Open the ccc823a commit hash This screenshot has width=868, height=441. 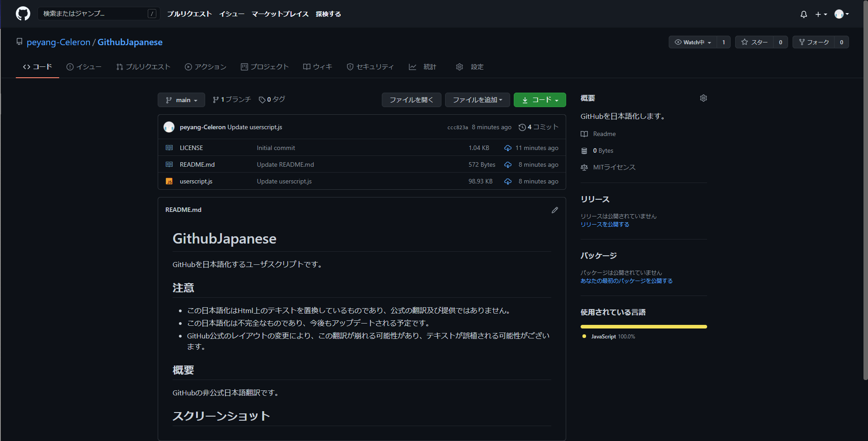click(x=458, y=127)
